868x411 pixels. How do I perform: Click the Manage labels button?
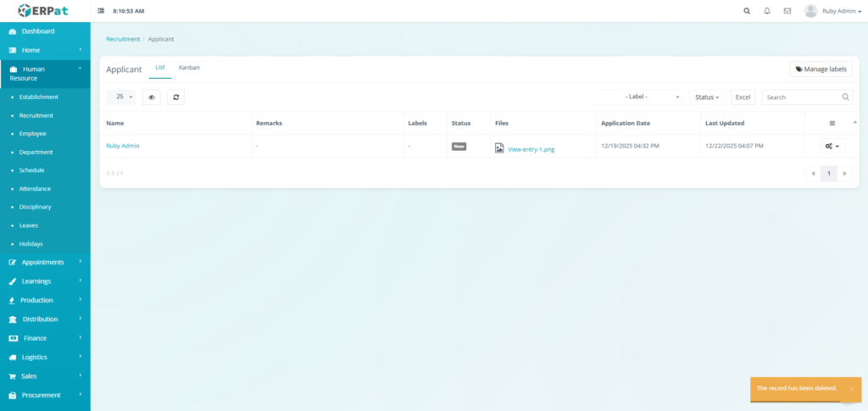pyautogui.click(x=821, y=69)
